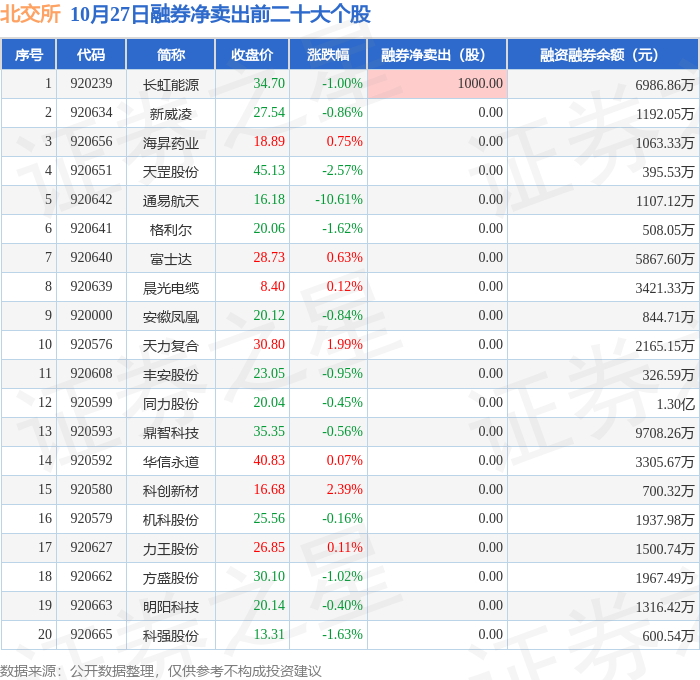Select the stock name 天罡股份
The width and height of the screenshot is (700, 680).
click(171, 171)
